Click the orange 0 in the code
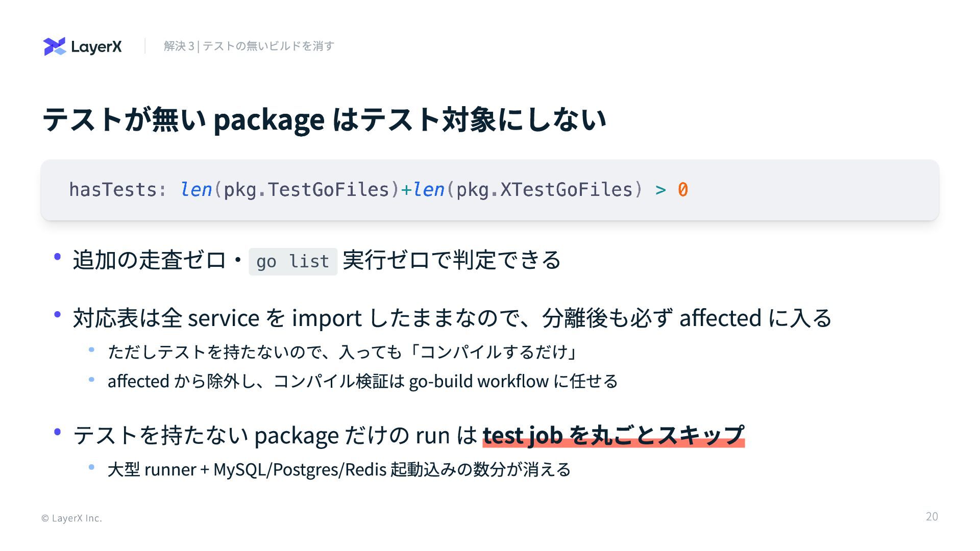 683,190
